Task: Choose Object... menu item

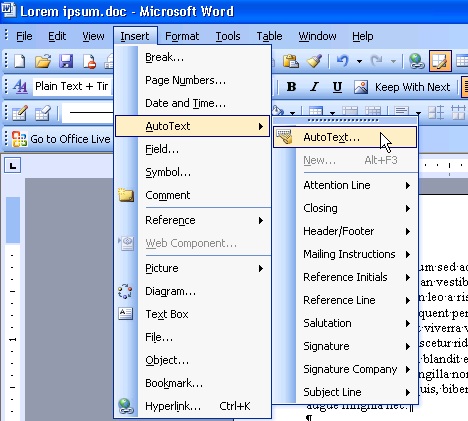Action: 192,360
